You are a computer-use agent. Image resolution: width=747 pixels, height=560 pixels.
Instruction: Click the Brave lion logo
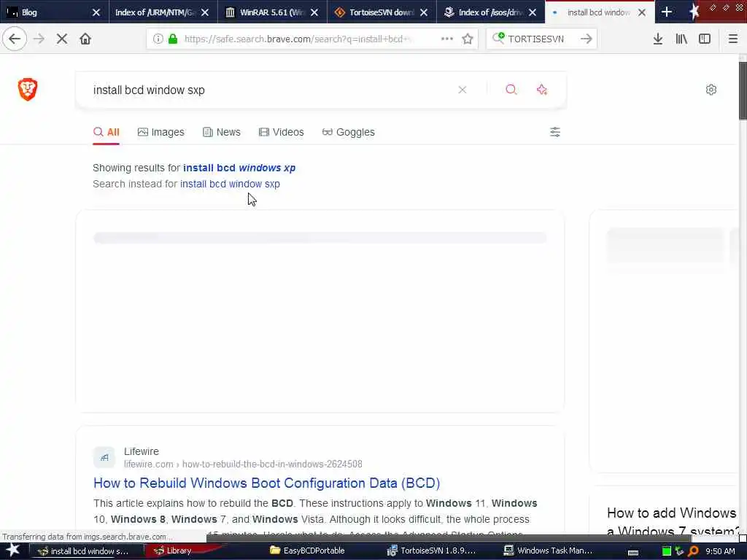(x=28, y=89)
